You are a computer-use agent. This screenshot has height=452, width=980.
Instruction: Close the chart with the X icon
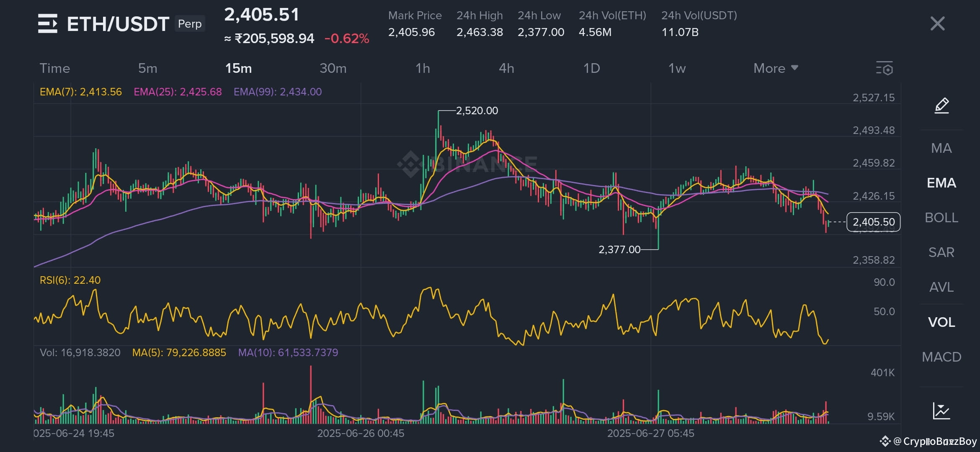click(937, 23)
